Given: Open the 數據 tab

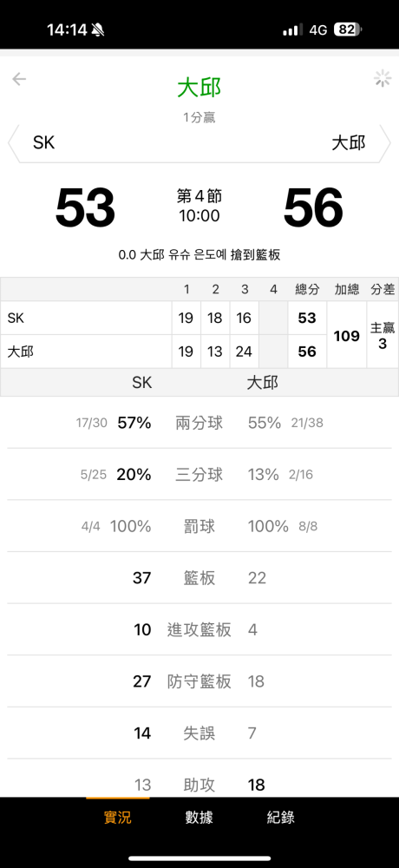Looking at the screenshot, I should tap(199, 818).
